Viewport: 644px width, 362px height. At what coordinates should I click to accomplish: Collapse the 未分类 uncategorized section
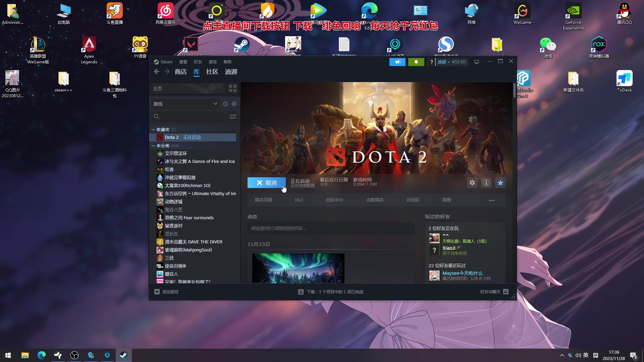pos(153,145)
